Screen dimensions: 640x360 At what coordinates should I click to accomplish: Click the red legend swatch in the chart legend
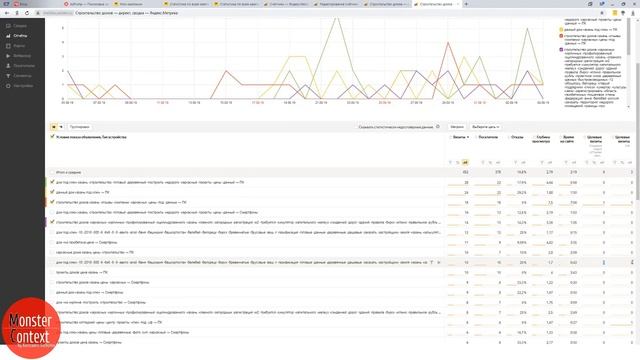point(561,36)
